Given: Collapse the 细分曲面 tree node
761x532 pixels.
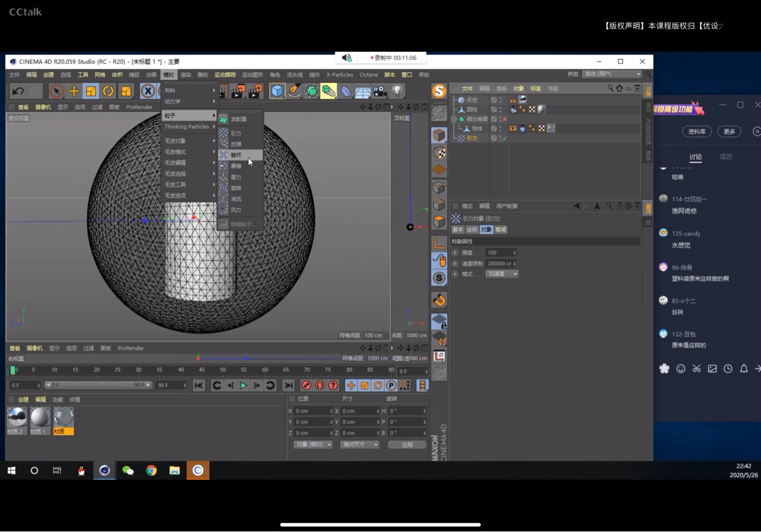Looking at the screenshot, I should [x=454, y=119].
